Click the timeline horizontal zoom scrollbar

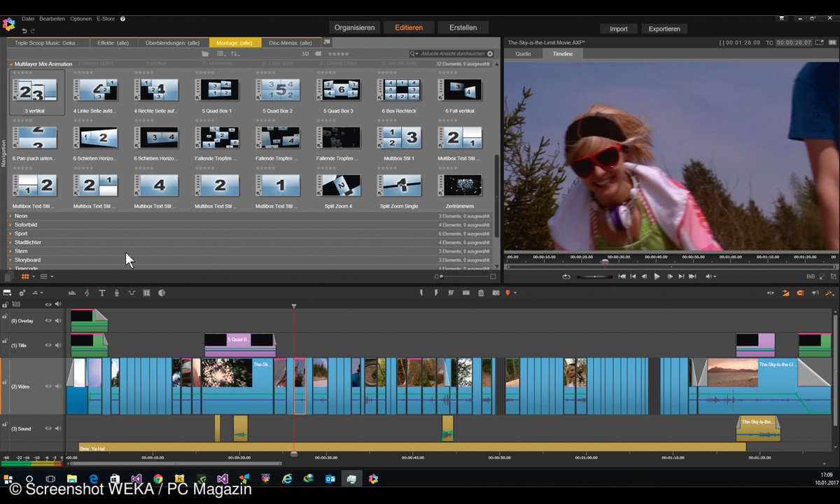tap(175, 463)
